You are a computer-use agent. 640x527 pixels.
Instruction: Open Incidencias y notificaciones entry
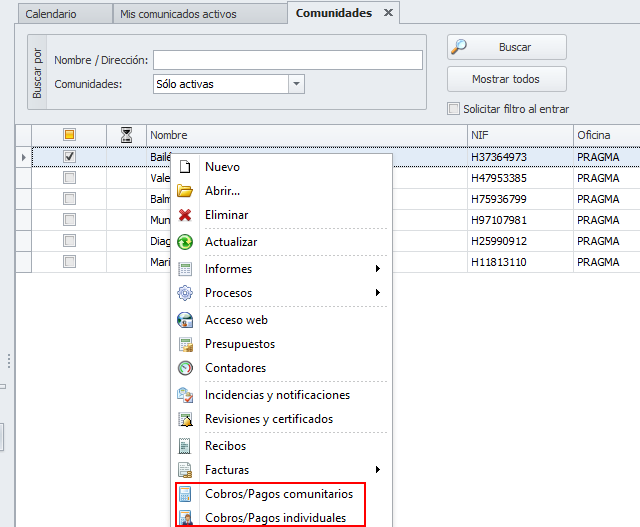coord(281,395)
